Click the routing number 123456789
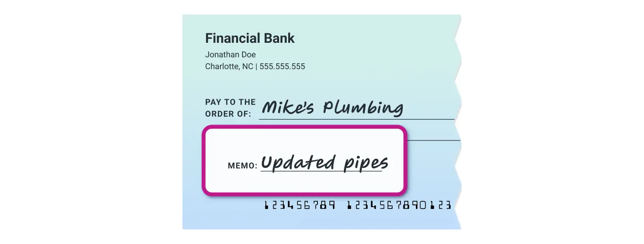644x244 pixels. click(x=300, y=205)
